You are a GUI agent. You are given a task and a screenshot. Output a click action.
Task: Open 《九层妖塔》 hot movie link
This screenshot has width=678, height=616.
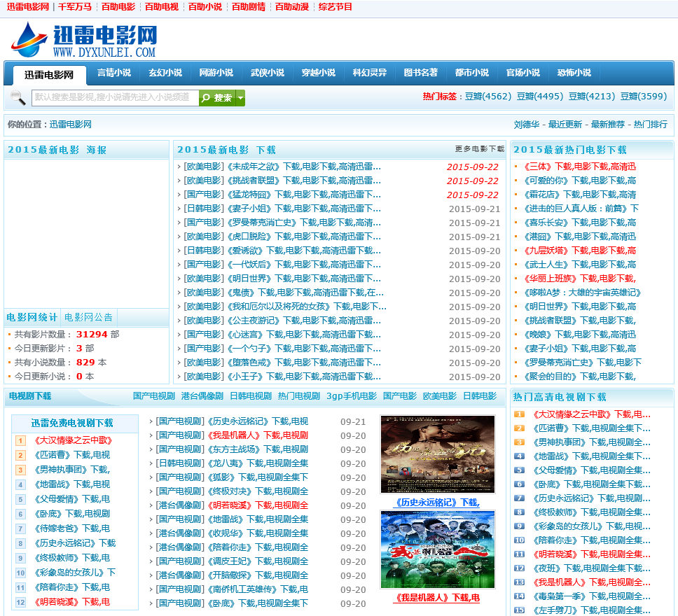coord(579,251)
